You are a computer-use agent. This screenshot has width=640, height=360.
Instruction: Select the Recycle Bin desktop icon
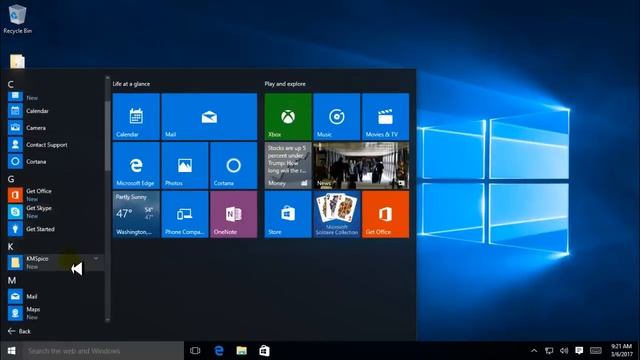(x=17, y=19)
